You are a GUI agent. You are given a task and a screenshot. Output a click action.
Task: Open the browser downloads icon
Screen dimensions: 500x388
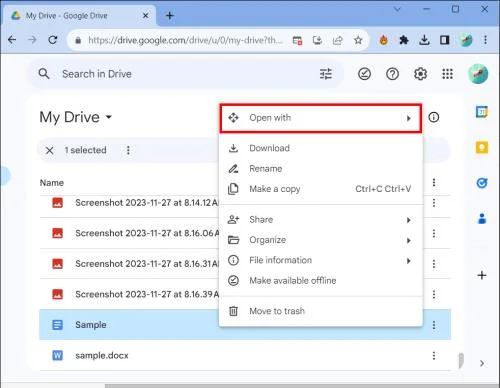pyautogui.click(x=424, y=40)
